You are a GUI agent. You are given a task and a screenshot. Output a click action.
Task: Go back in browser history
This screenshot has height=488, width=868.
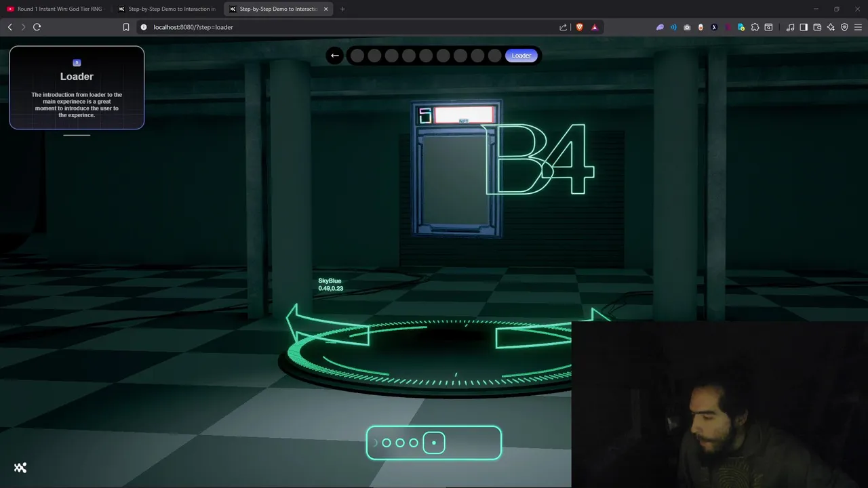(x=9, y=27)
